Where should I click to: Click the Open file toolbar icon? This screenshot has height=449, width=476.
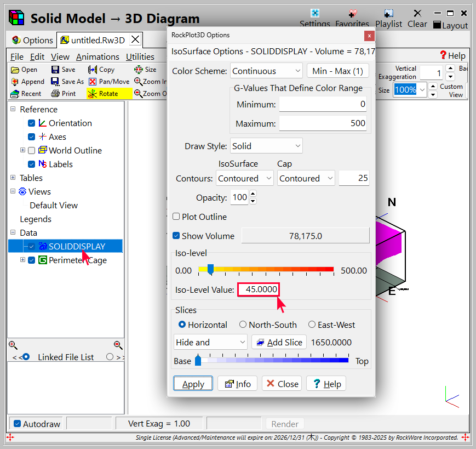pyautogui.click(x=15, y=70)
